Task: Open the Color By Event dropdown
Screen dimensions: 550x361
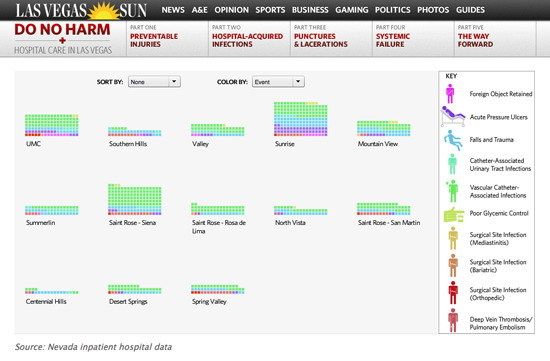Action: 278,82
